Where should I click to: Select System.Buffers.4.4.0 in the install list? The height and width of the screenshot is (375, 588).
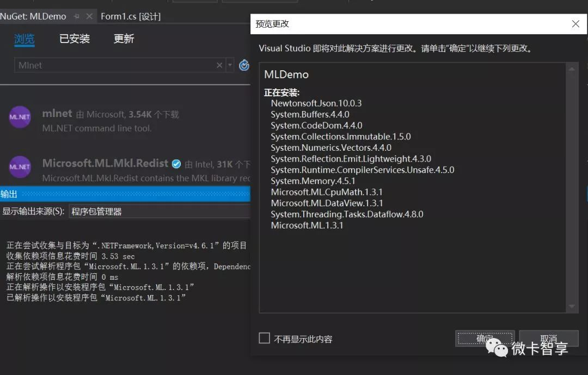[x=310, y=114]
